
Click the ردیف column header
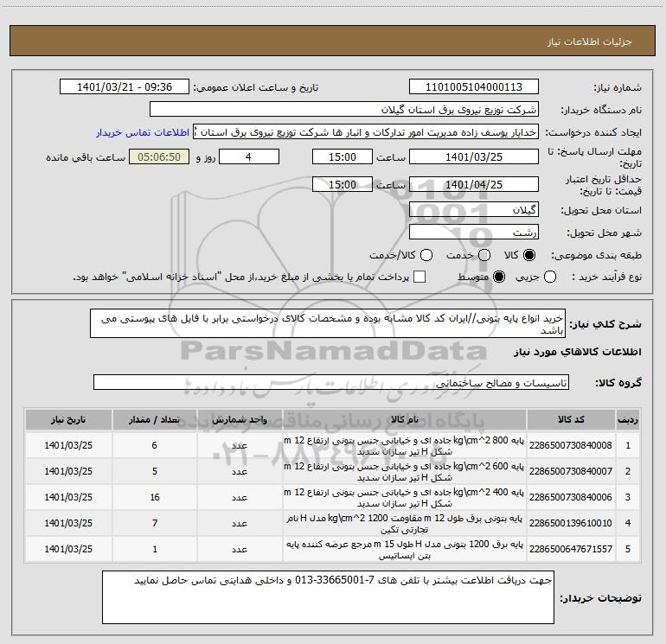[x=628, y=419]
